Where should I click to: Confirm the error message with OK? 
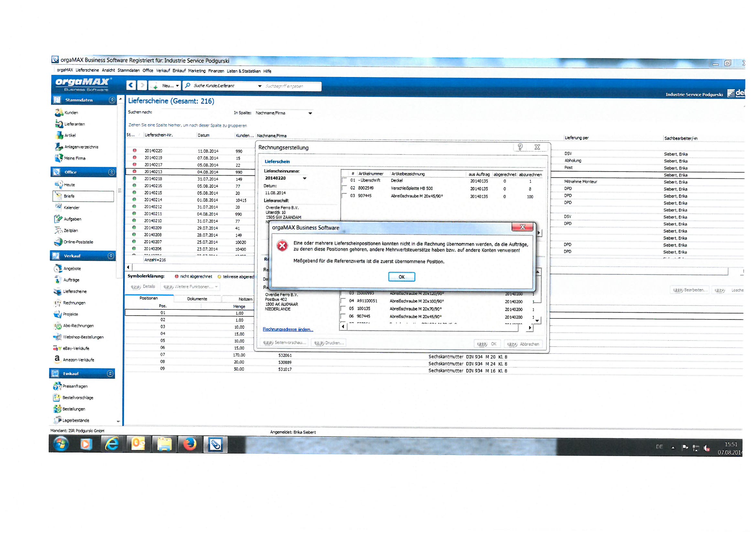[x=402, y=277]
